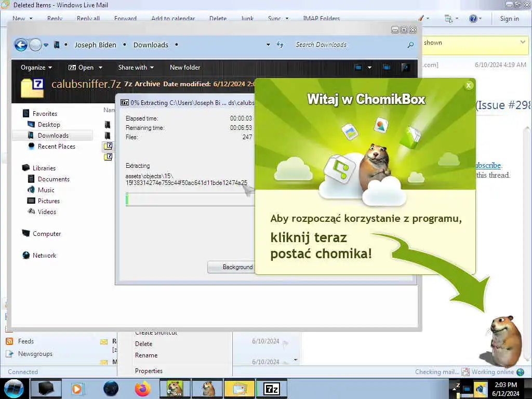Click the search magnifier icon in Explorer
This screenshot has width=532, height=399.
pos(410,45)
